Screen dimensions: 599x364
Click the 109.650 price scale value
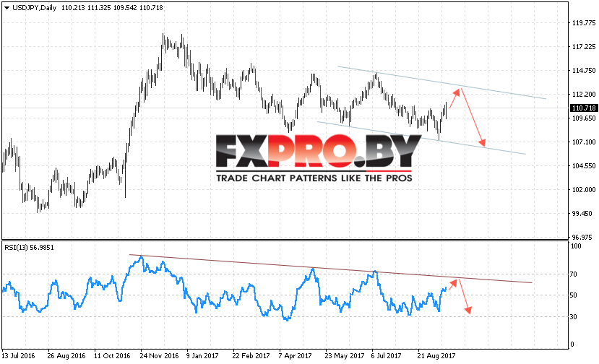click(x=584, y=118)
